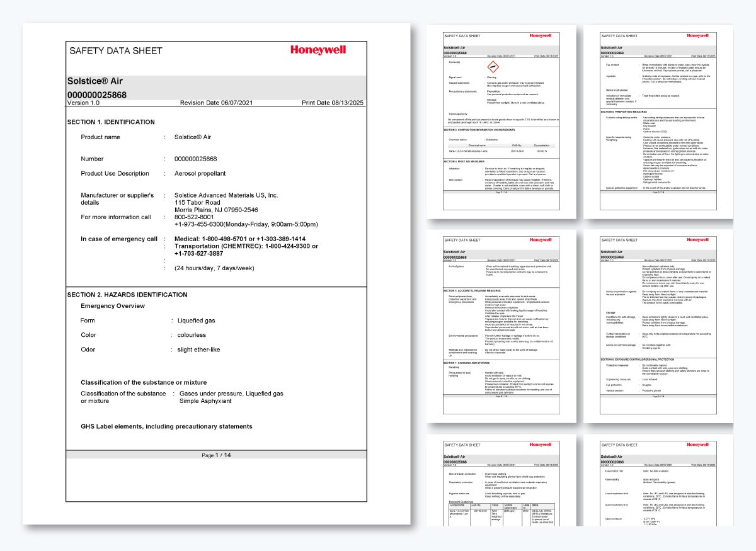Open the page 4/14 thumbnail with Accidental Release Measures

click(501, 326)
